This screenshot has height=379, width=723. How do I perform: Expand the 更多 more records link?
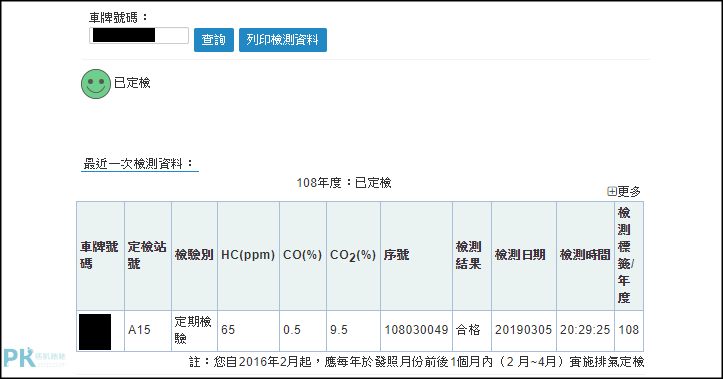click(624, 191)
